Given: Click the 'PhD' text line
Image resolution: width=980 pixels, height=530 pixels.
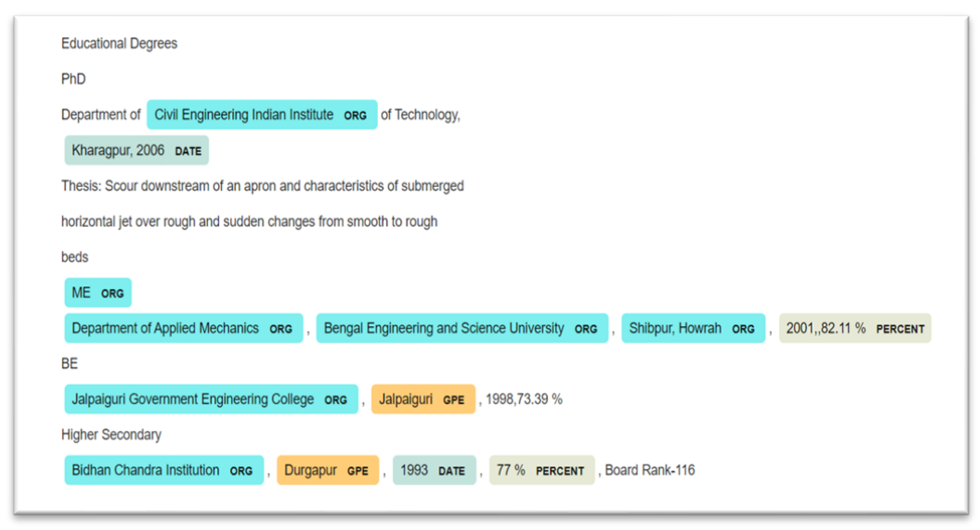Looking at the screenshot, I should click(x=73, y=79).
